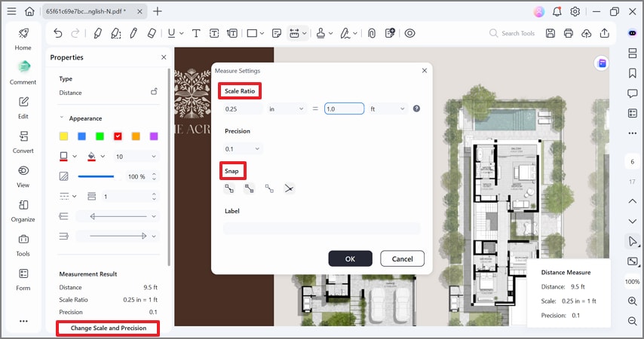Pick the yellow color swatch
This screenshot has width=644, height=339.
63,136
